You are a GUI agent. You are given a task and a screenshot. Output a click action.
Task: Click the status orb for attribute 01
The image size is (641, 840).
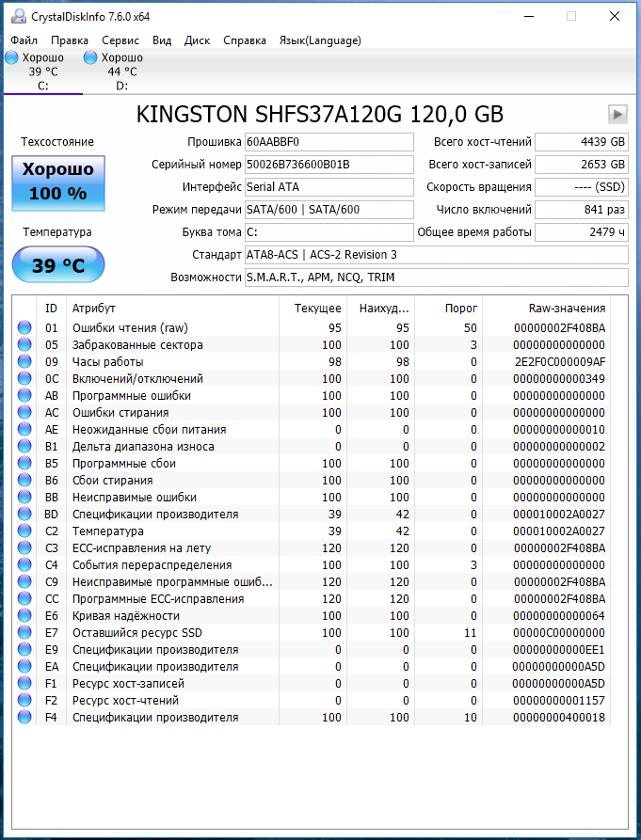coord(24,327)
